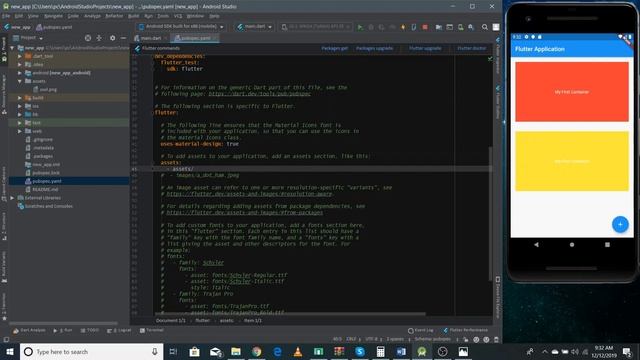Open Calculator from the taskbar
Image resolution: width=640 pixels, height=360 pixels.
click(x=380, y=351)
